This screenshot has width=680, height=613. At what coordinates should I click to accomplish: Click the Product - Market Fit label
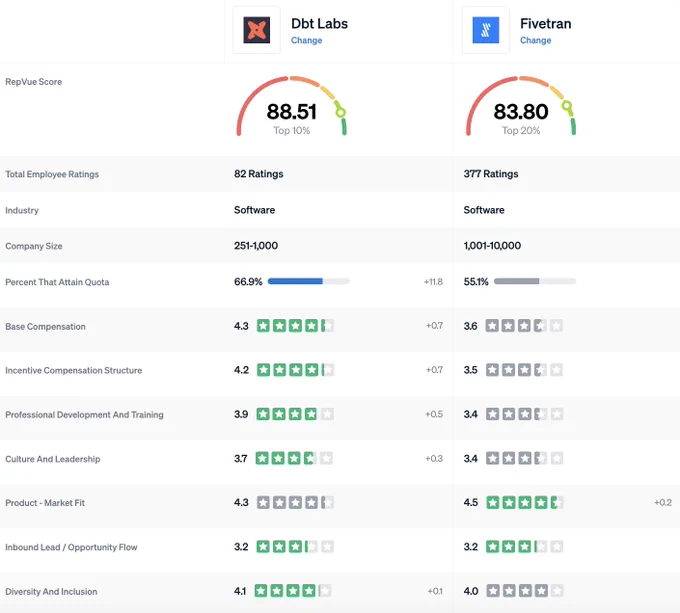(45, 503)
